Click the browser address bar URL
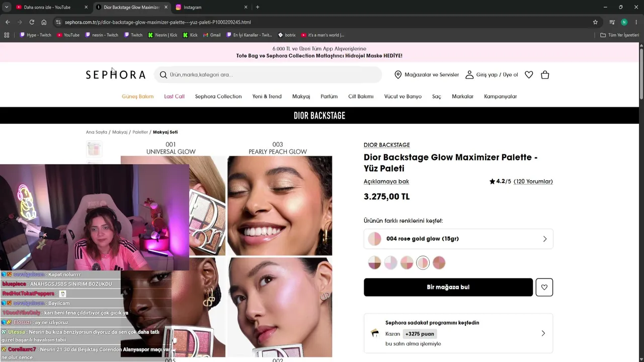644x362 pixels. (158, 22)
